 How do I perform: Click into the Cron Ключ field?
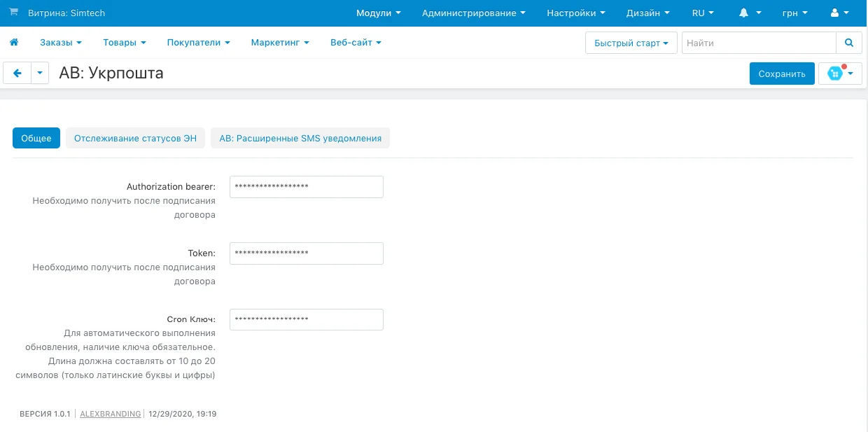[306, 319]
